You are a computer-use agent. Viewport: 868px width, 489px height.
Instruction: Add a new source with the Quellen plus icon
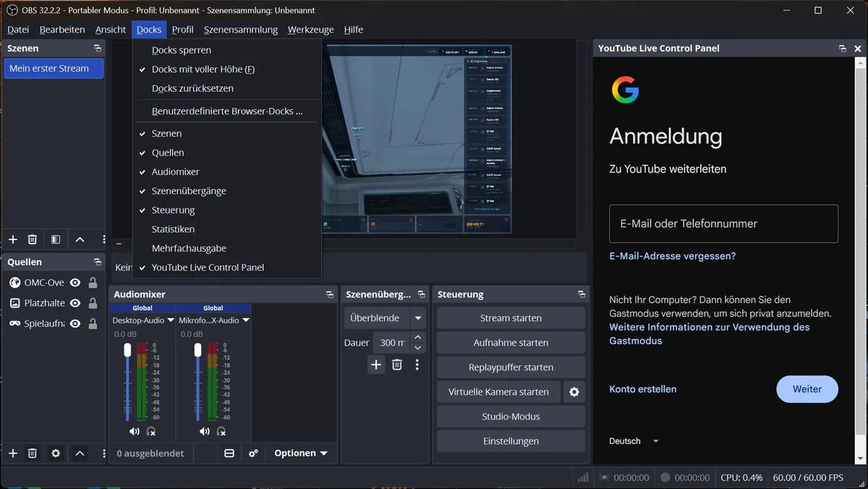13,454
